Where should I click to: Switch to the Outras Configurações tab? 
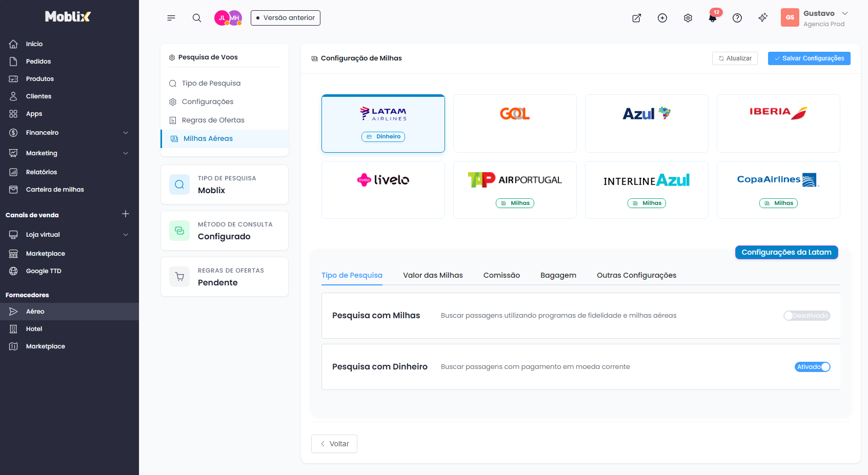(636, 275)
